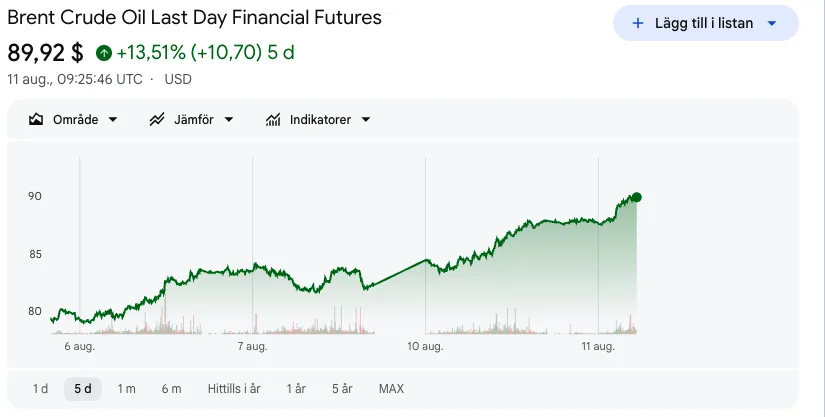Switch to the 6 m range
The height and width of the screenshot is (417, 825).
(x=172, y=389)
